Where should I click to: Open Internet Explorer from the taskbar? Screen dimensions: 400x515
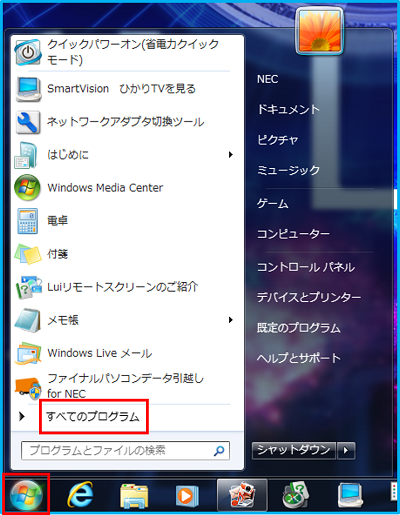[x=80, y=495]
